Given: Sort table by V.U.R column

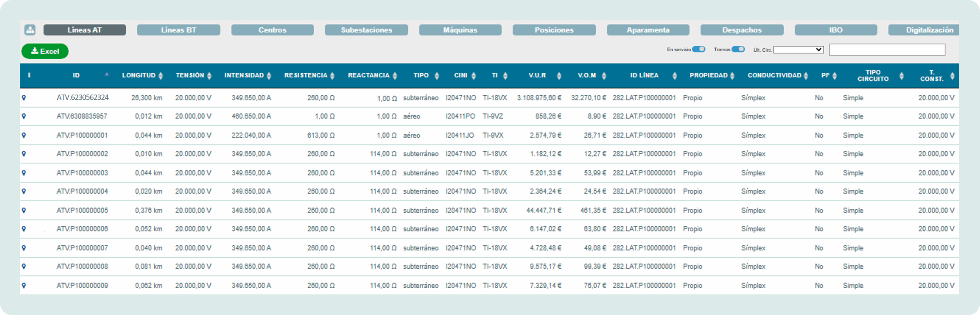Looking at the screenshot, I should click(559, 76).
